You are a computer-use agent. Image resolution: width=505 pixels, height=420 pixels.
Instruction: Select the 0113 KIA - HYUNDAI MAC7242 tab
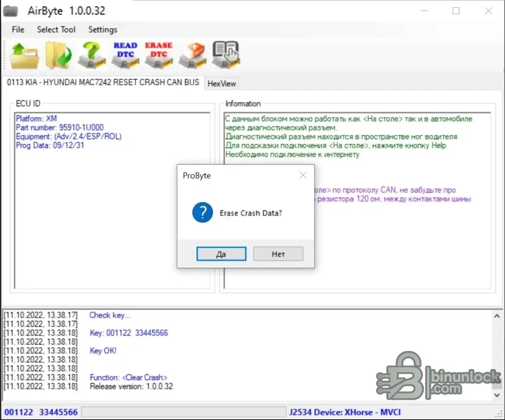pos(103,83)
